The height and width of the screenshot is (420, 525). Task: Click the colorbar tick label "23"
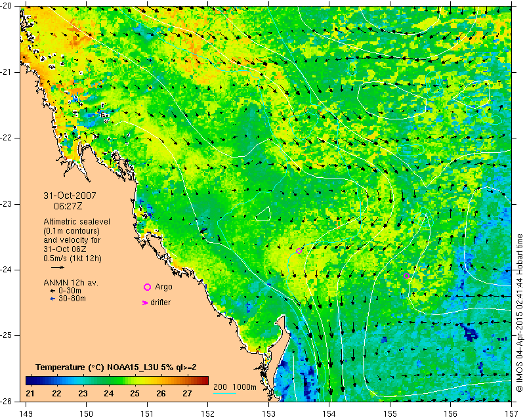coord(83,393)
